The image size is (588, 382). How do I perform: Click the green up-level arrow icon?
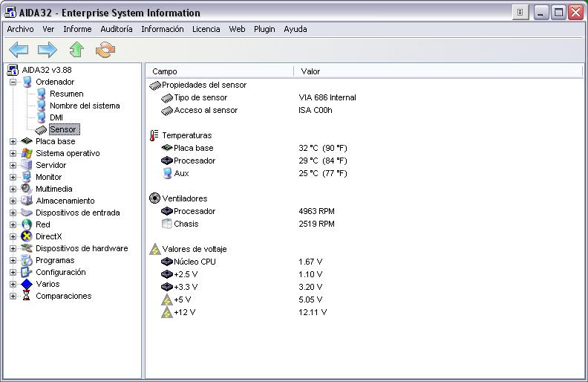[x=76, y=50]
